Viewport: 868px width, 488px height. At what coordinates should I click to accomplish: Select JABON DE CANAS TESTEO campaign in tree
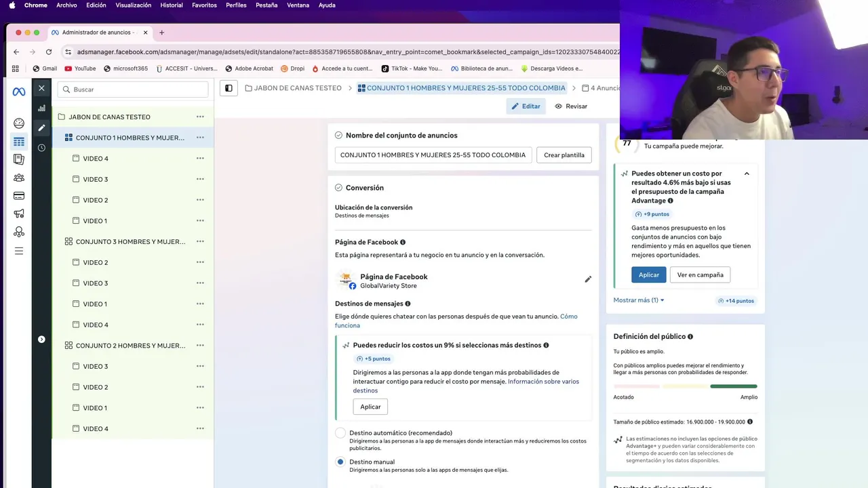pyautogui.click(x=109, y=117)
